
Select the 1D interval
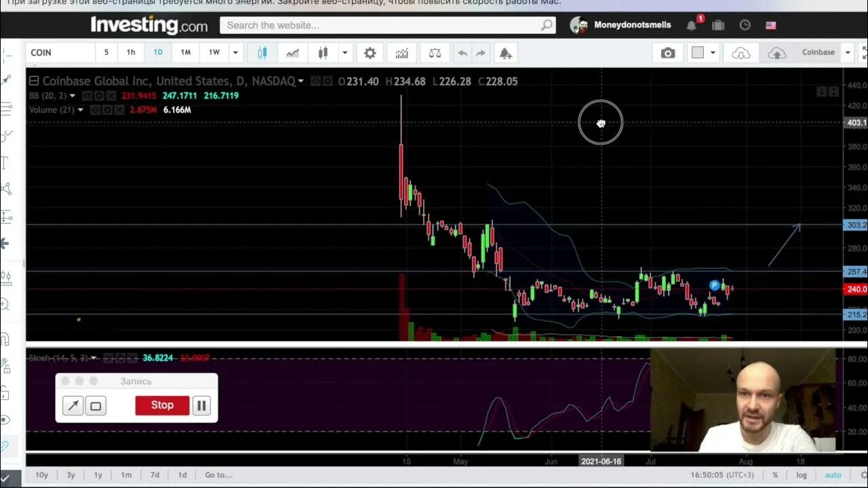[158, 53]
